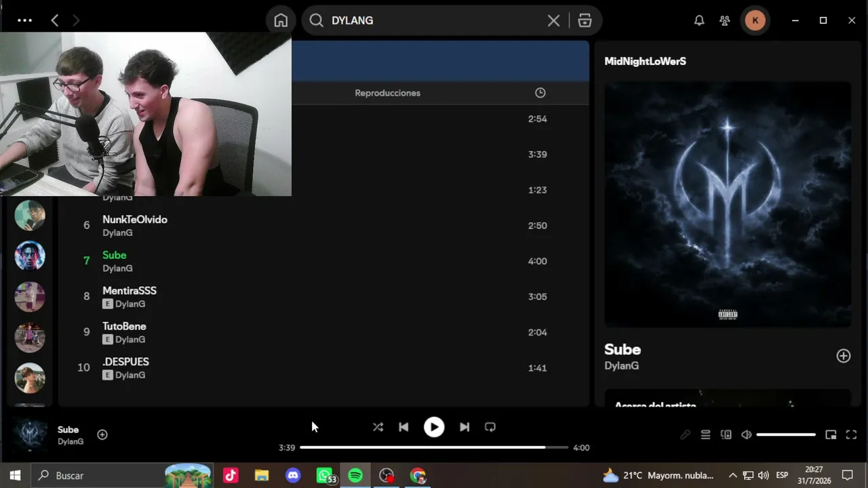This screenshot has height=488, width=868.
Task: Open the 21°C weather widget
Action: point(658,475)
